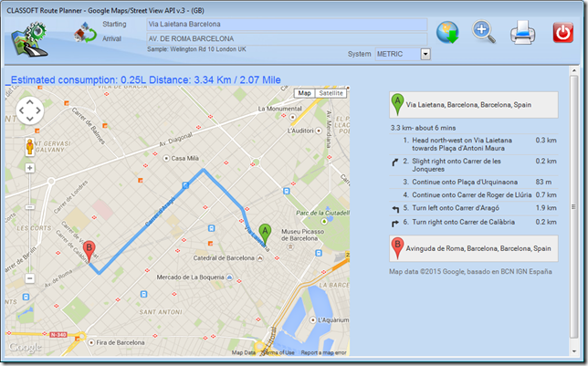588x366 pixels.
Task: Click the Google logo on map
Action: [26, 348]
